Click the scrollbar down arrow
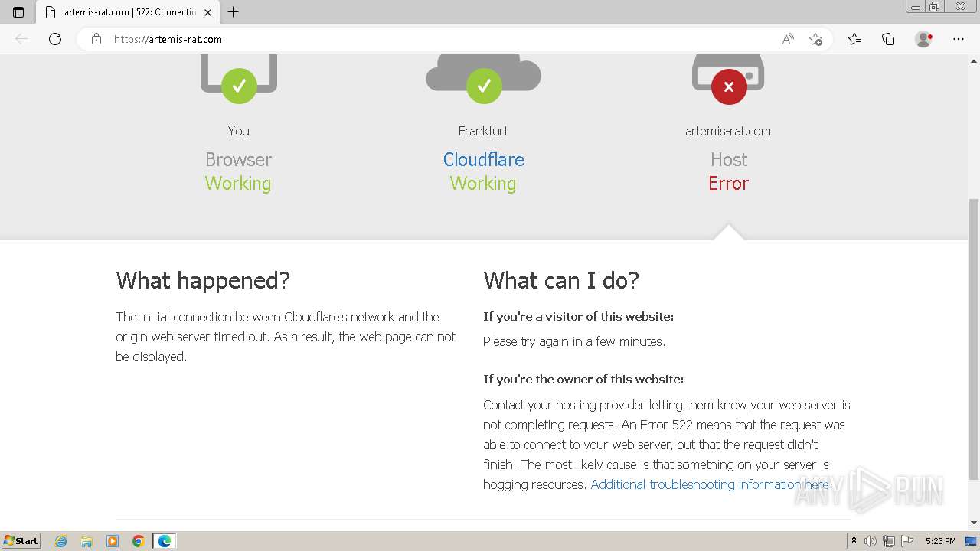 pyautogui.click(x=974, y=523)
